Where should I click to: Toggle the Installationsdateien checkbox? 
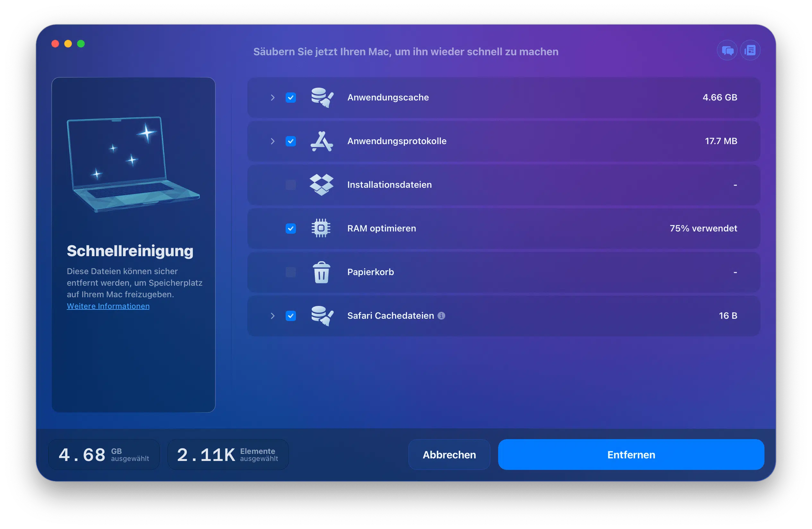tap(291, 185)
